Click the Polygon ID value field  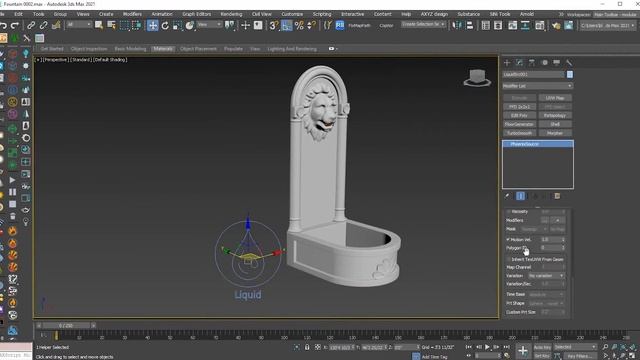552,248
